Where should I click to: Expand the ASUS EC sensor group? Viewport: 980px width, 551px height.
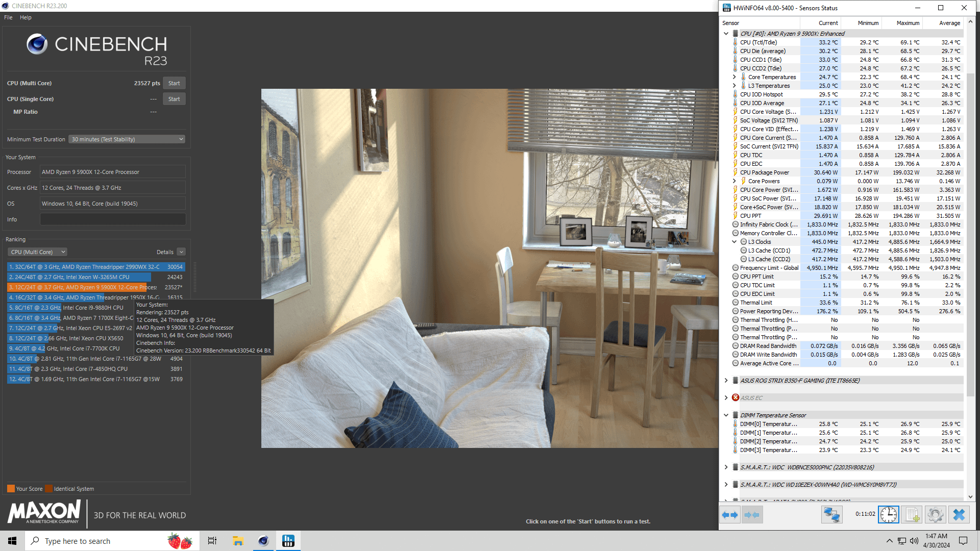726,398
